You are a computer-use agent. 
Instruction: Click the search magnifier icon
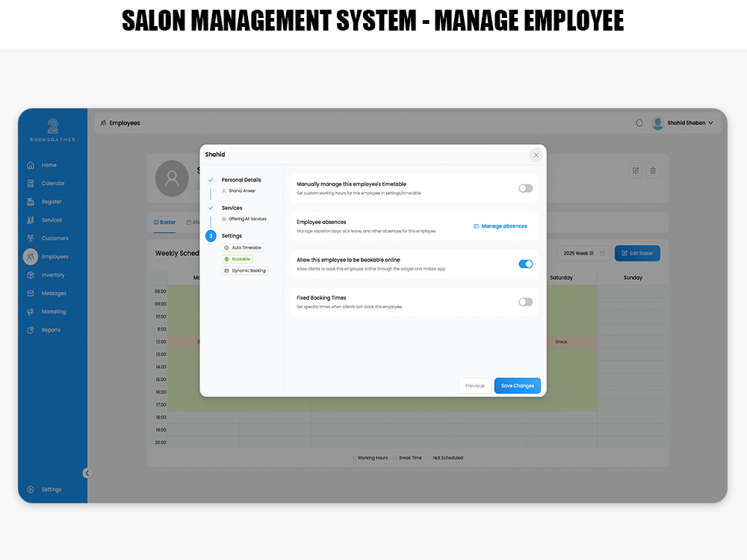point(639,123)
